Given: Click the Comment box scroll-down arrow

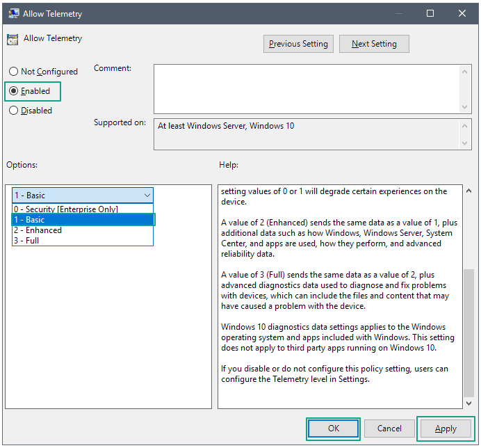Looking at the screenshot, I should [x=466, y=107].
